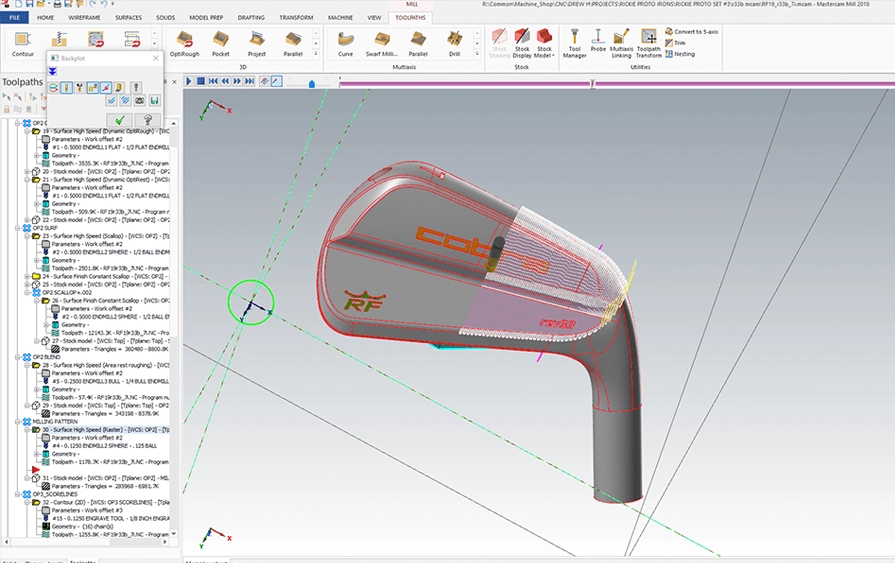Image resolution: width=895 pixels, height=563 pixels.
Task: Switch to the MODEL PREP tab
Action: [x=206, y=18]
